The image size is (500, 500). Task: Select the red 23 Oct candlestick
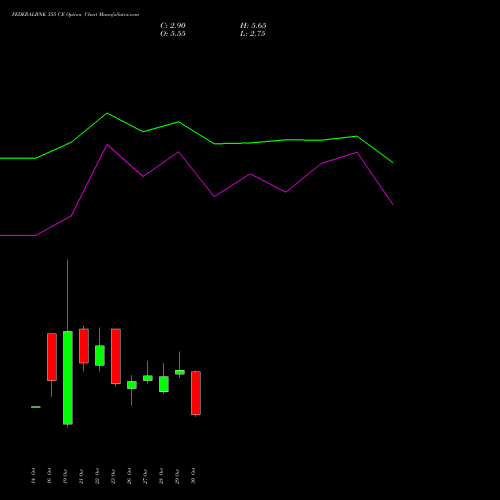(x=116, y=356)
